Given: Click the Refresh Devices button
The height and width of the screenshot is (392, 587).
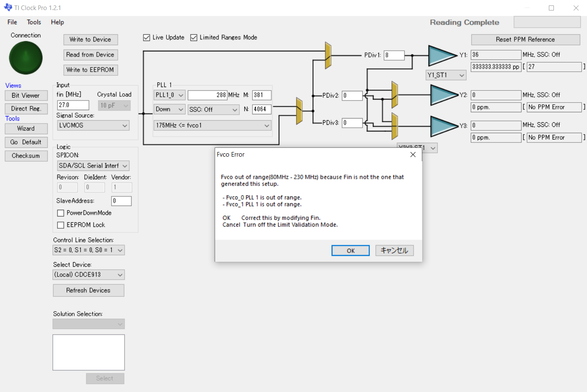Looking at the screenshot, I should 88,290.
